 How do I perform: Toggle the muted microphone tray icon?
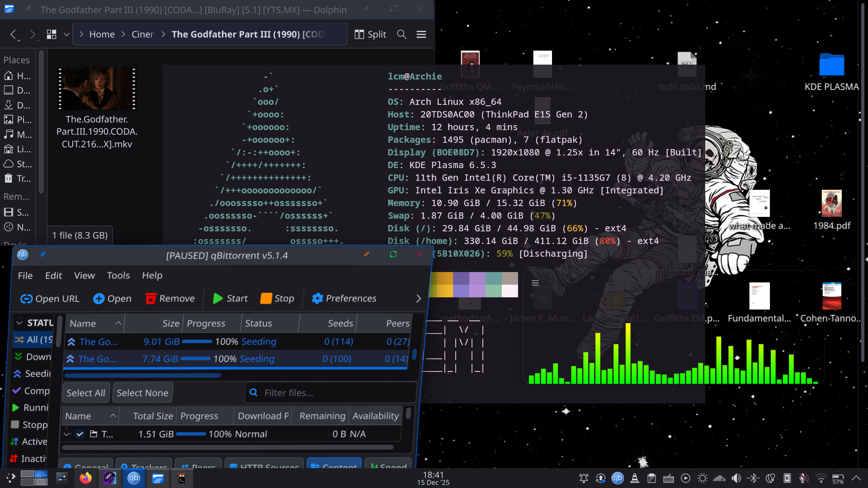click(803, 478)
